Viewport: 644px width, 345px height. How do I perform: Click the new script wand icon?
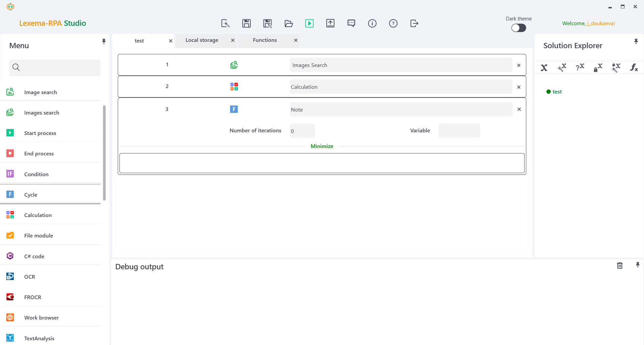tap(225, 23)
